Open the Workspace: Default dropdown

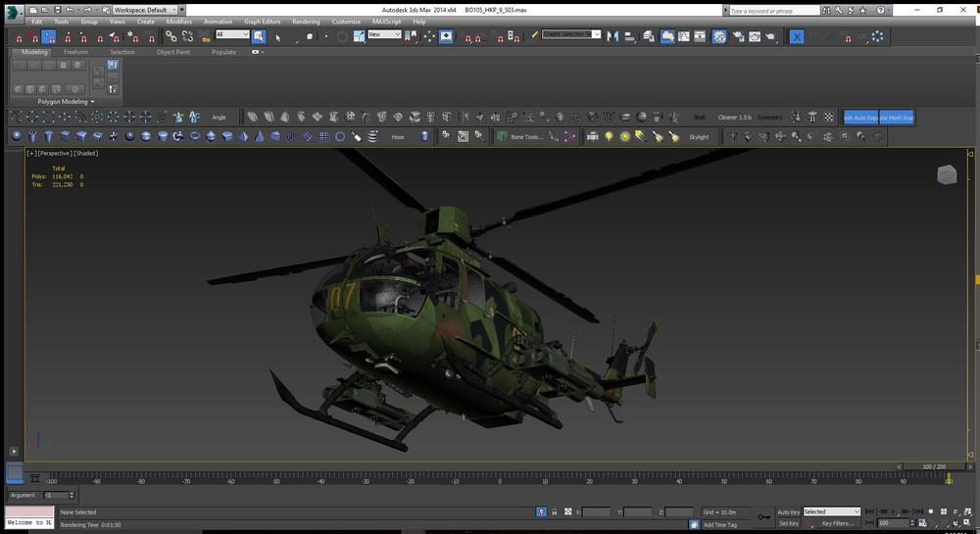pyautogui.click(x=144, y=9)
